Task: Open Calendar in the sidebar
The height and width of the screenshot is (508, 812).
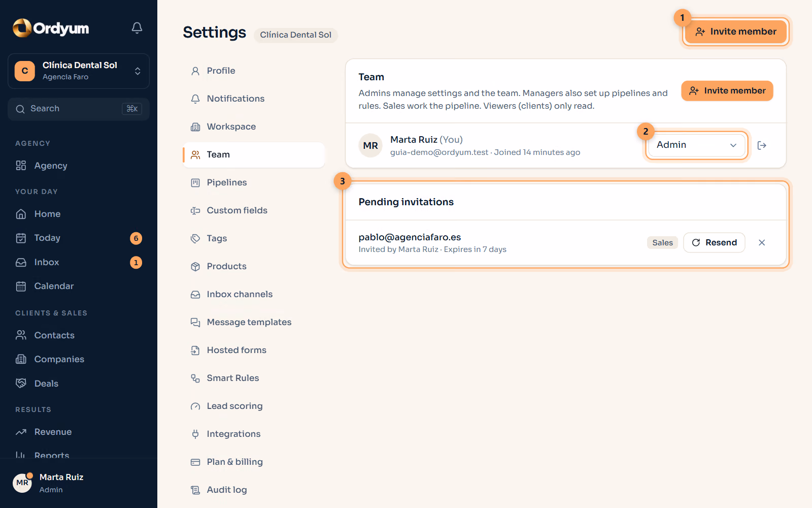Action: pos(79,286)
